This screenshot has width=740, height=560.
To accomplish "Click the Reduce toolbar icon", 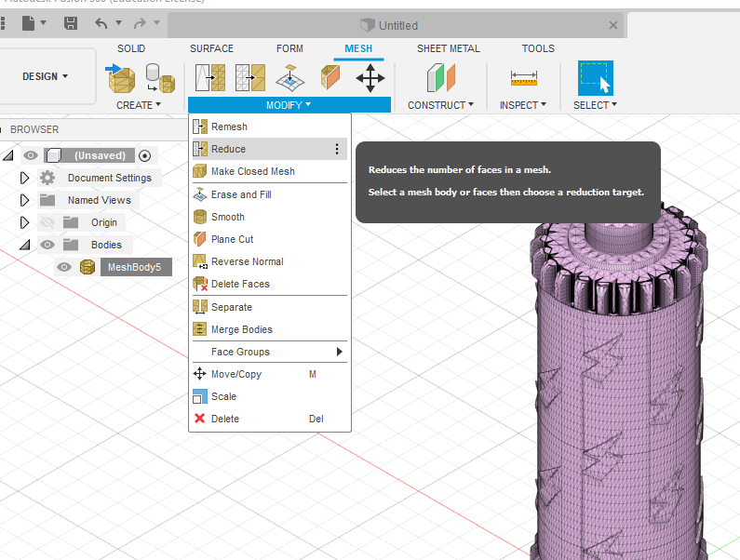I will tap(250, 78).
